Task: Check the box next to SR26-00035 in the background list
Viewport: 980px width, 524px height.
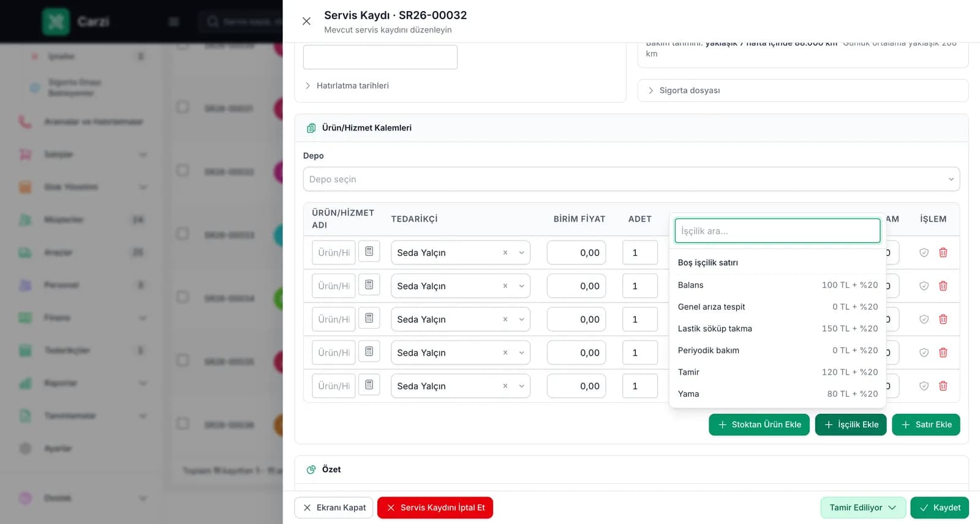Action: tap(183, 361)
